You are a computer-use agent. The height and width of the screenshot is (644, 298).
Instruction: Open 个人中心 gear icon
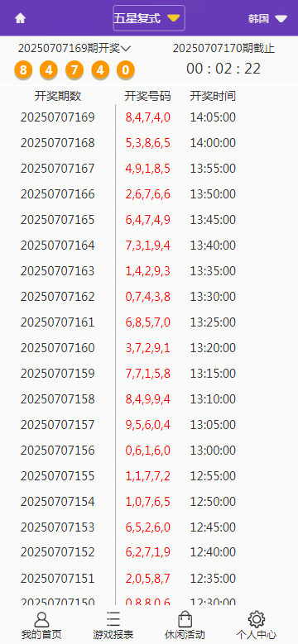[x=257, y=619]
